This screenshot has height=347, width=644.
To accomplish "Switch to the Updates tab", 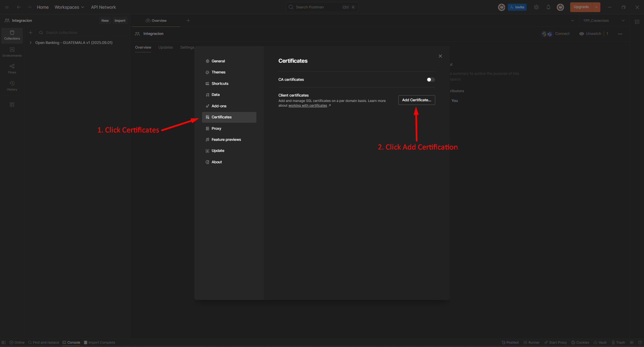I will pos(165,47).
